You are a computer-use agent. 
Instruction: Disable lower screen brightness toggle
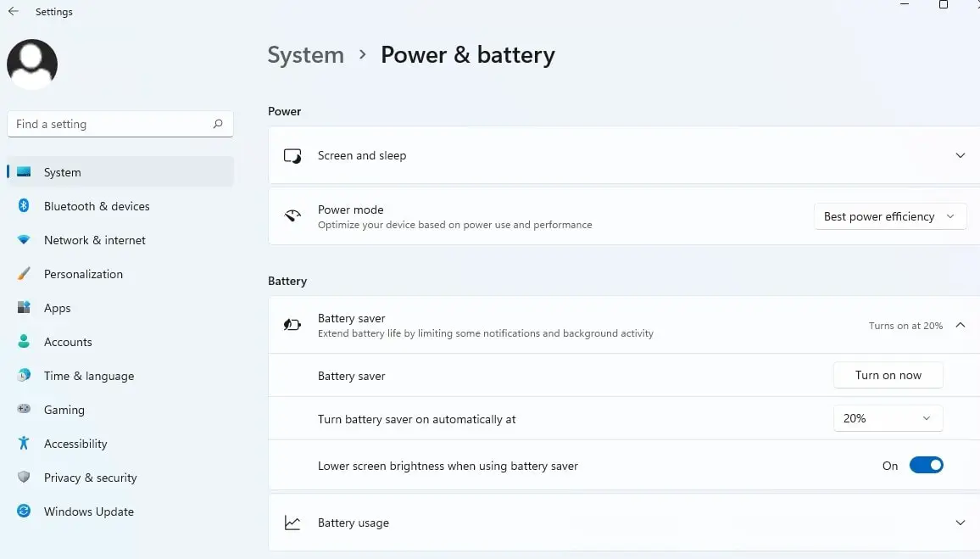[x=926, y=465]
